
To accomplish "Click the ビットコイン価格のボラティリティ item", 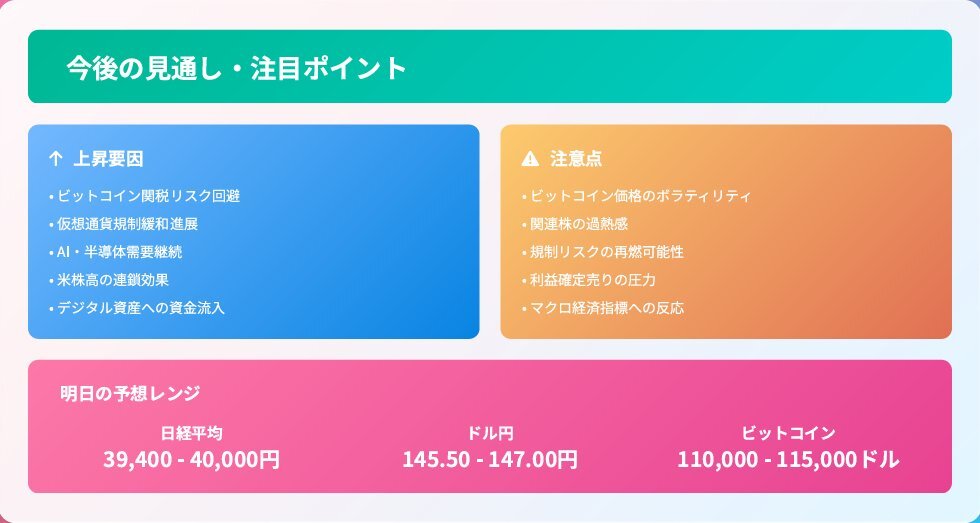I will tap(636, 196).
